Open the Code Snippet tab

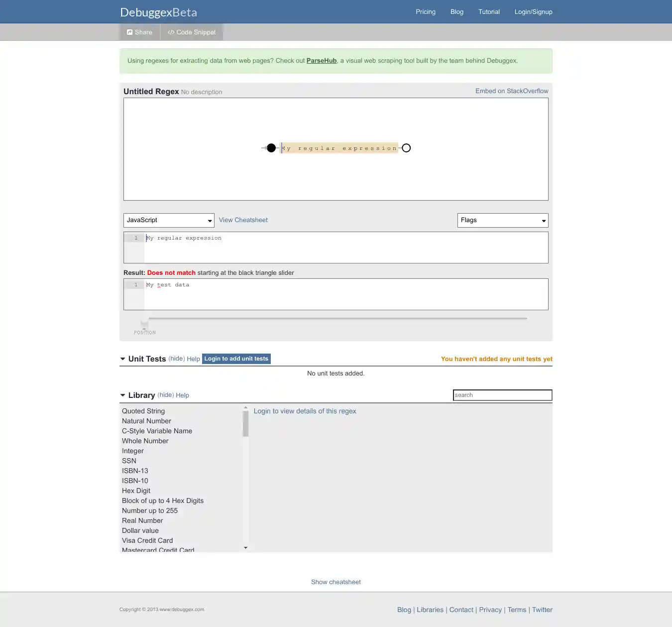coord(192,32)
